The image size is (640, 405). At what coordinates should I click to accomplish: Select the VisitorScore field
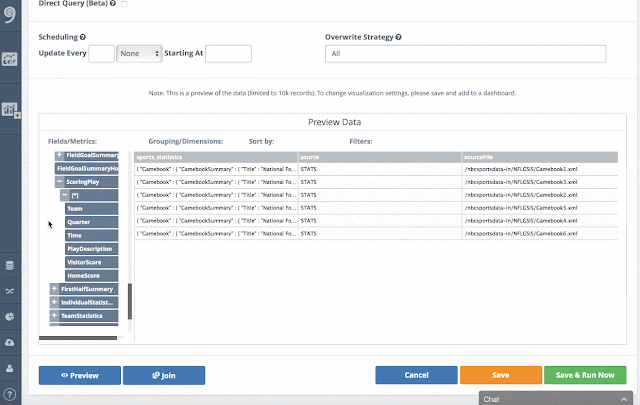click(91, 262)
